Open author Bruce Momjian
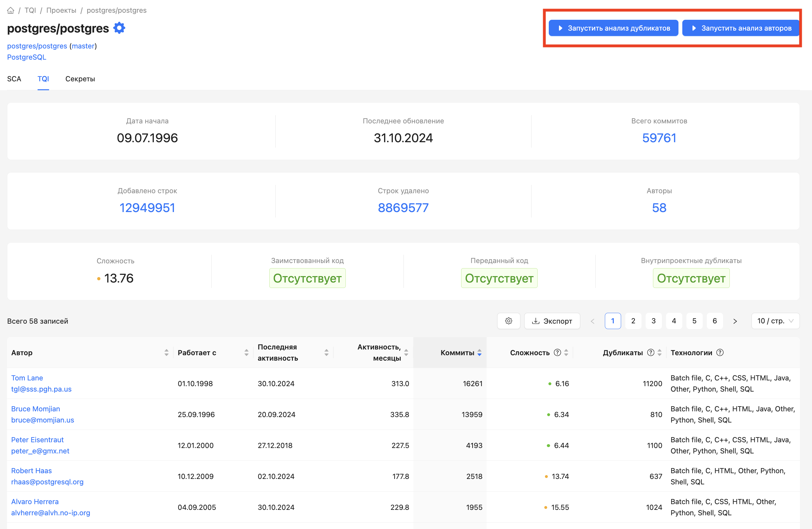This screenshot has height=529, width=812. point(35,409)
